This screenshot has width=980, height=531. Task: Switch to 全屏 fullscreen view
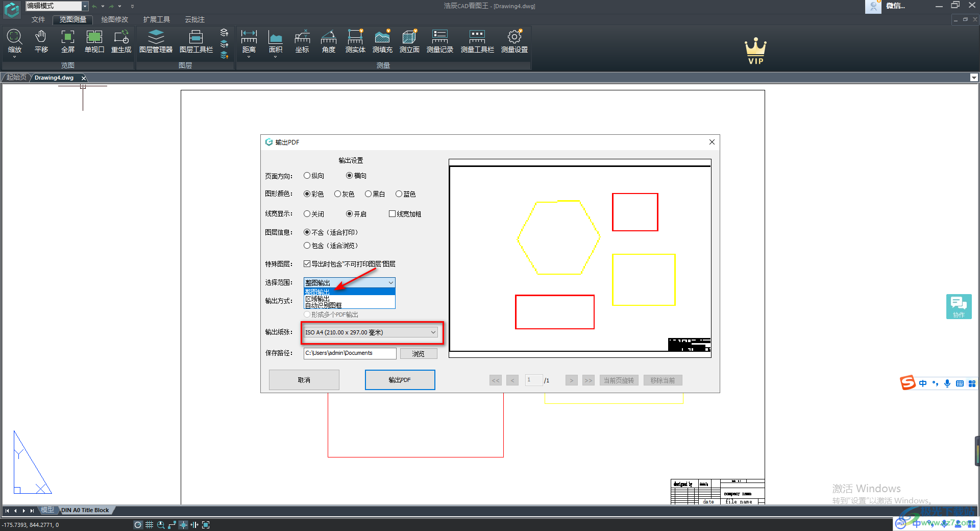[x=68, y=41]
